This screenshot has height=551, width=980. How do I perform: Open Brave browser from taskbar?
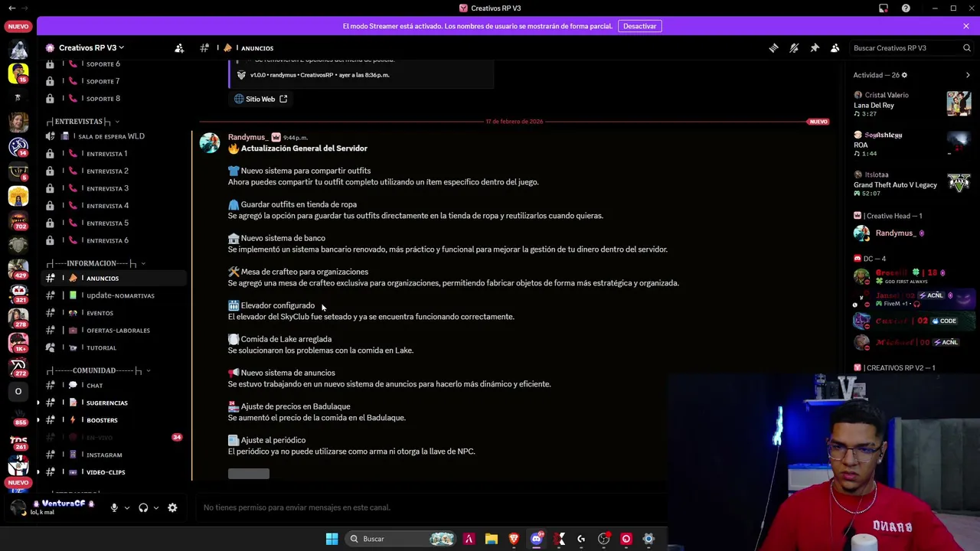(514, 539)
